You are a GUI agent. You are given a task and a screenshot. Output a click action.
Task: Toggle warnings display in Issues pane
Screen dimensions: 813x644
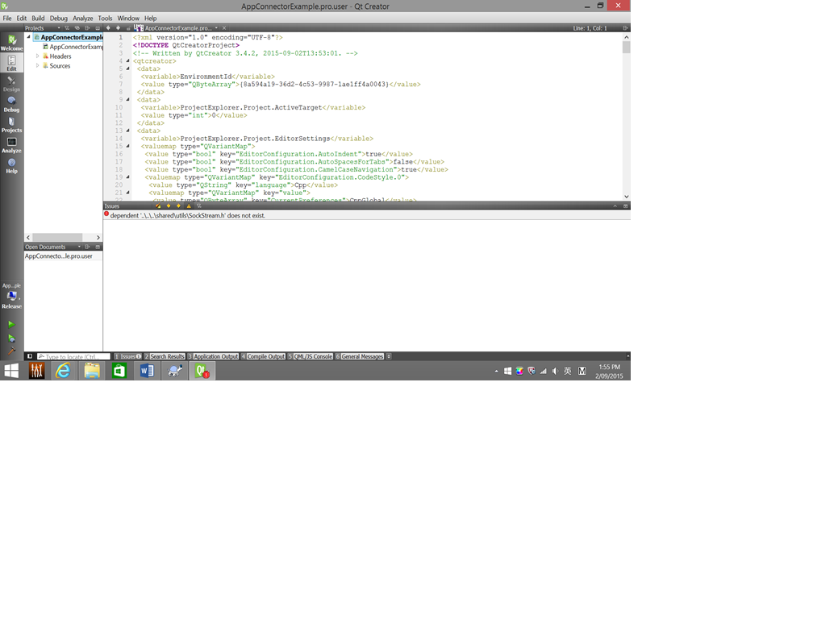coord(189,206)
